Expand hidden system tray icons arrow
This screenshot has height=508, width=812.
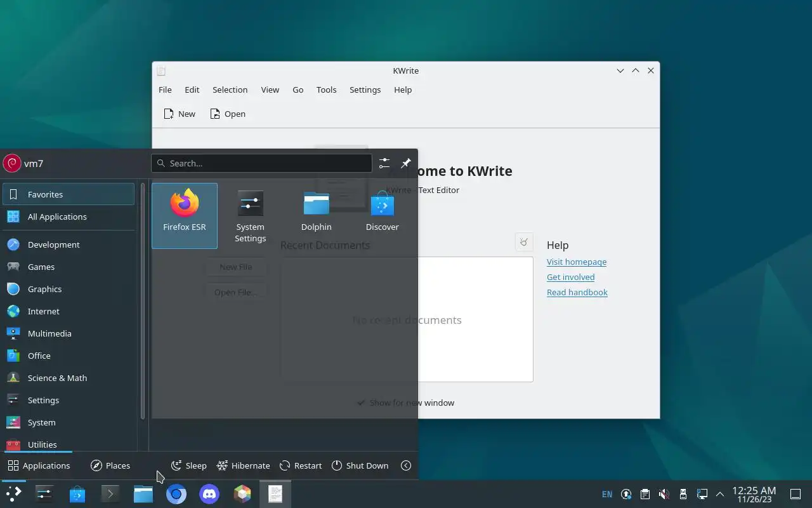point(720,494)
